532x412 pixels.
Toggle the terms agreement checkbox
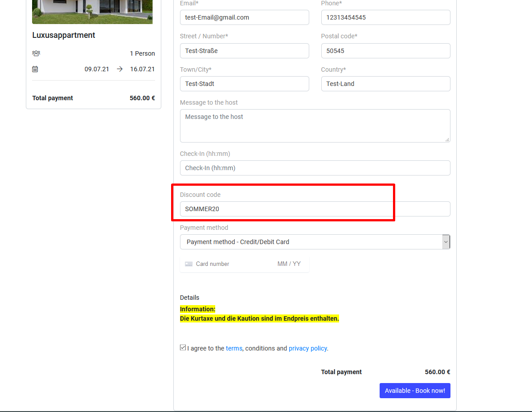click(183, 347)
